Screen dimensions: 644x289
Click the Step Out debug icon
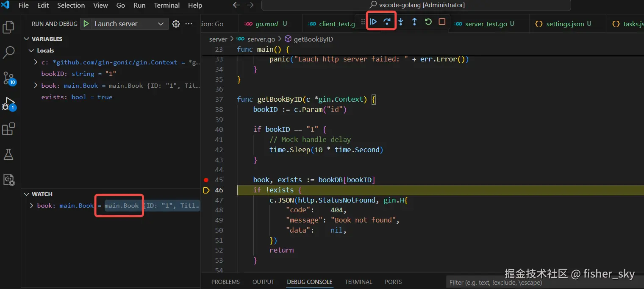[x=414, y=21]
